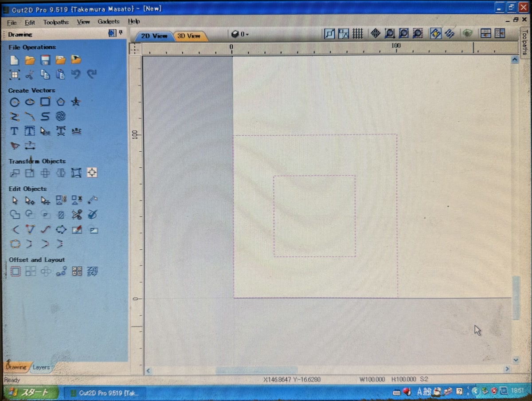
Task: Open the Edit menu
Action: coord(30,22)
